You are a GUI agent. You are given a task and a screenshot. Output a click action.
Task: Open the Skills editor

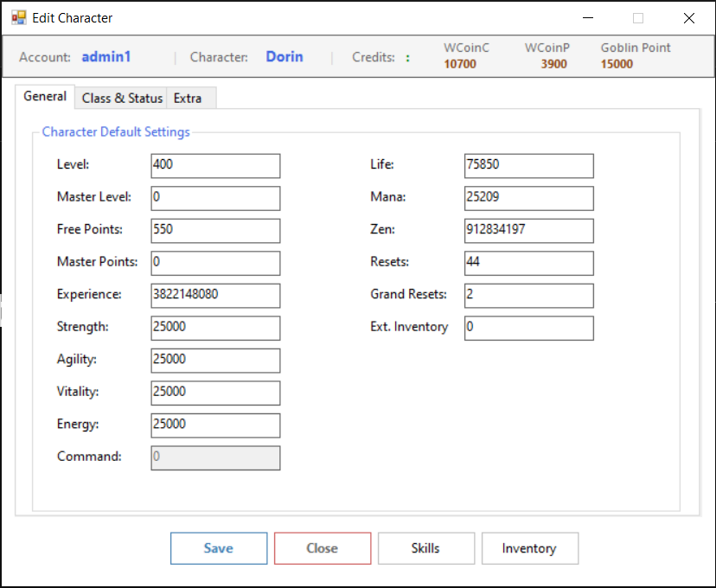pos(426,548)
